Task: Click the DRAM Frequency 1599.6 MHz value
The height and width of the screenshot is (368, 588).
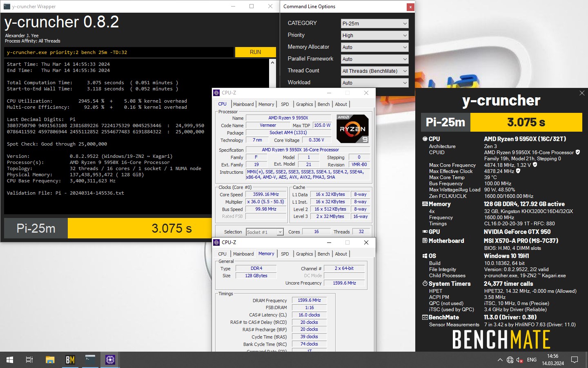Action: [x=309, y=300]
